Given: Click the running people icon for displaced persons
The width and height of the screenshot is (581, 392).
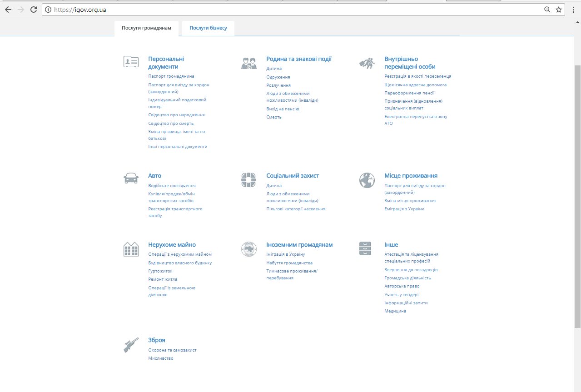Looking at the screenshot, I should [x=367, y=63].
